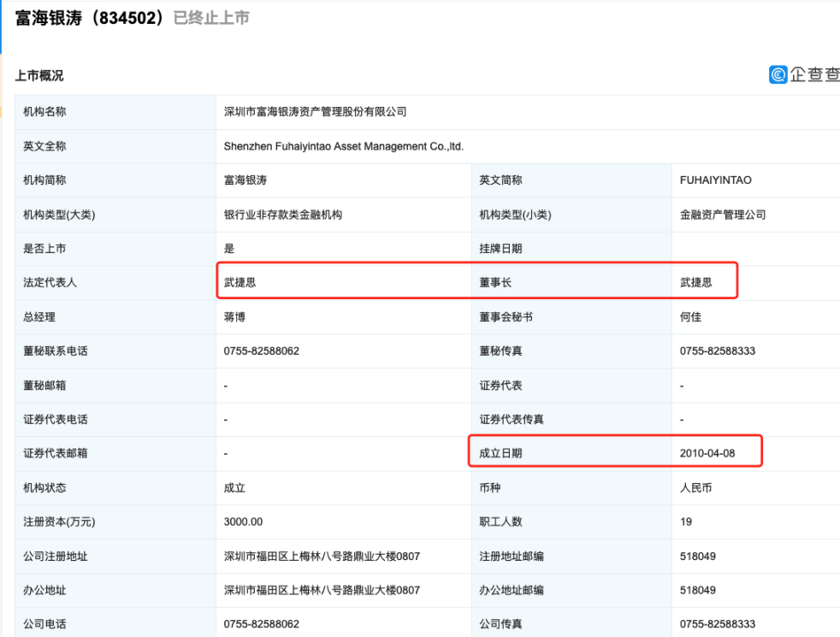Click the 董事长 value 武捷思

coord(696,283)
